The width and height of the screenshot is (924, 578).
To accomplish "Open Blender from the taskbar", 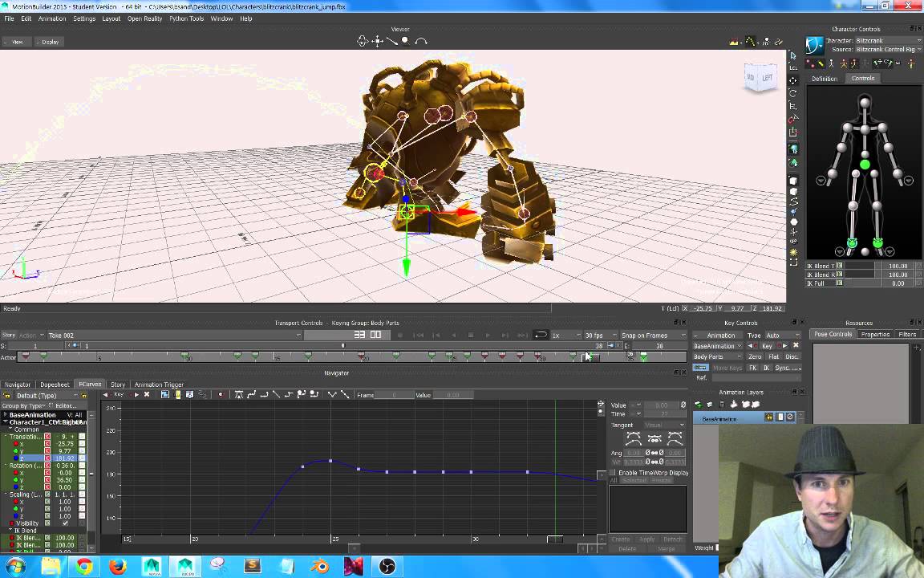I will click(x=320, y=567).
